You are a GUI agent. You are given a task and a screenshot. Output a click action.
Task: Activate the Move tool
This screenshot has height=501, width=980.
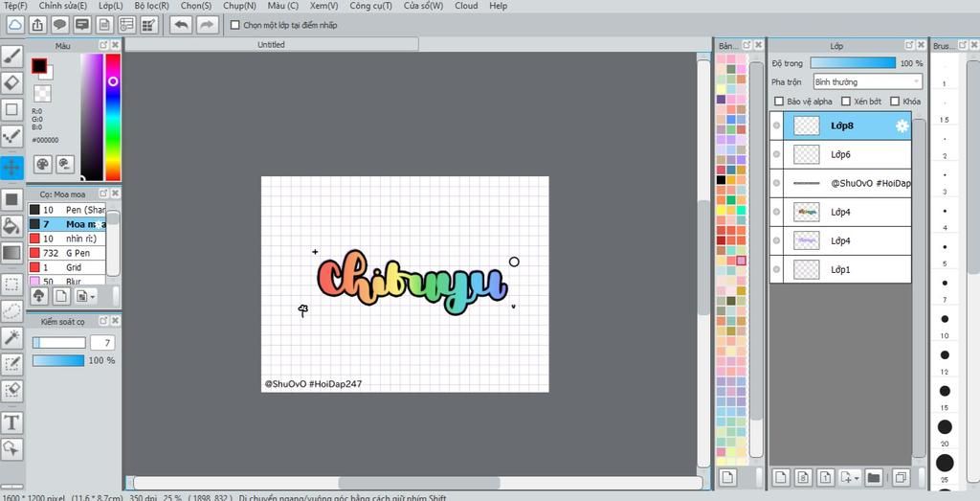11,167
